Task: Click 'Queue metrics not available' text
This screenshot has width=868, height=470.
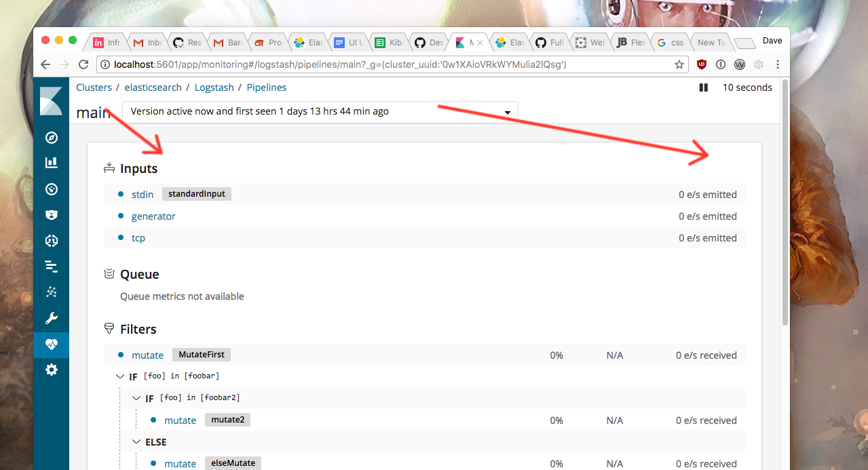Action: (182, 296)
